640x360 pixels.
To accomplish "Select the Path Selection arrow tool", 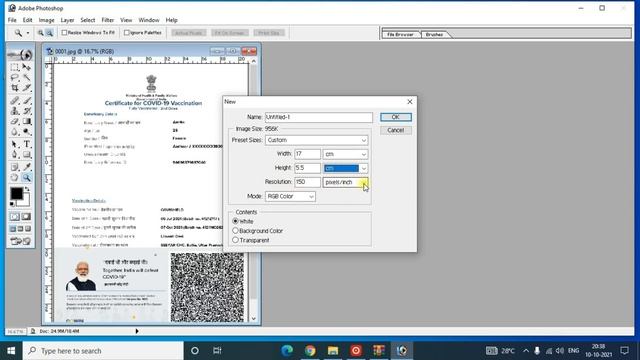I will tap(15, 144).
